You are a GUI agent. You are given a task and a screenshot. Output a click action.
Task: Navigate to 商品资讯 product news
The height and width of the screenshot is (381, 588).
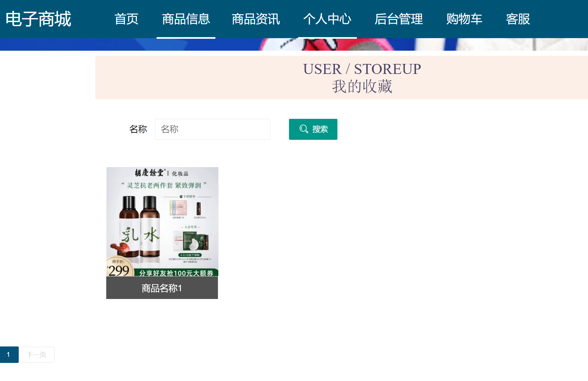tap(255, 19)
